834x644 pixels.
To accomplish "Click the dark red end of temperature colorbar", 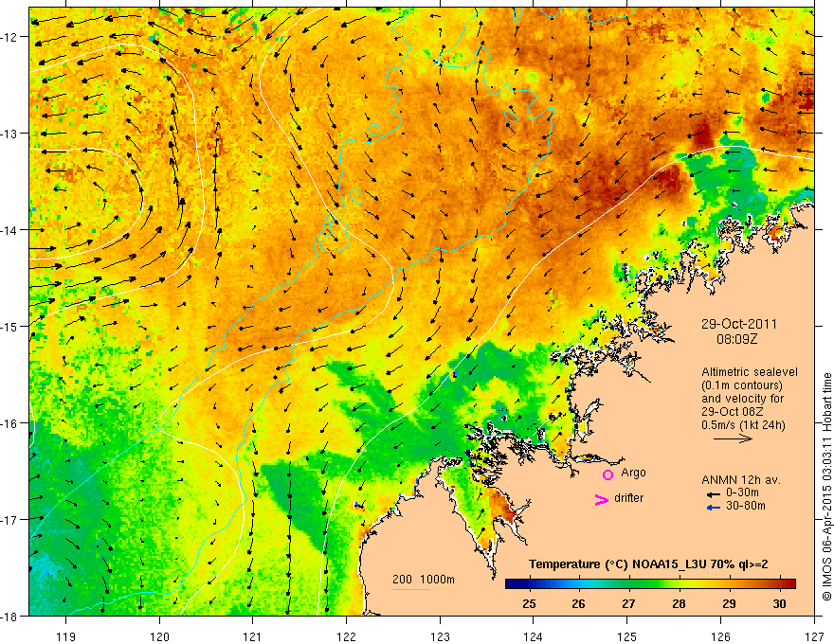I will tap(789, 584).
